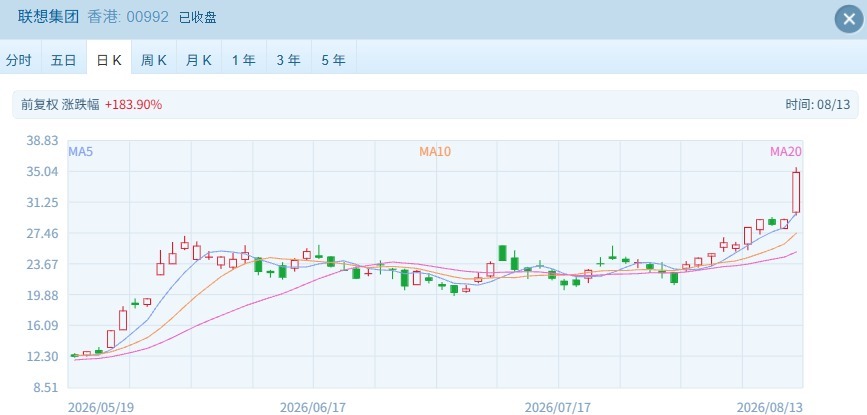The height and width of the screenshot is (415, 867).
Task: Click the 已收盘 market status label
Action: [x=197, y=17]
